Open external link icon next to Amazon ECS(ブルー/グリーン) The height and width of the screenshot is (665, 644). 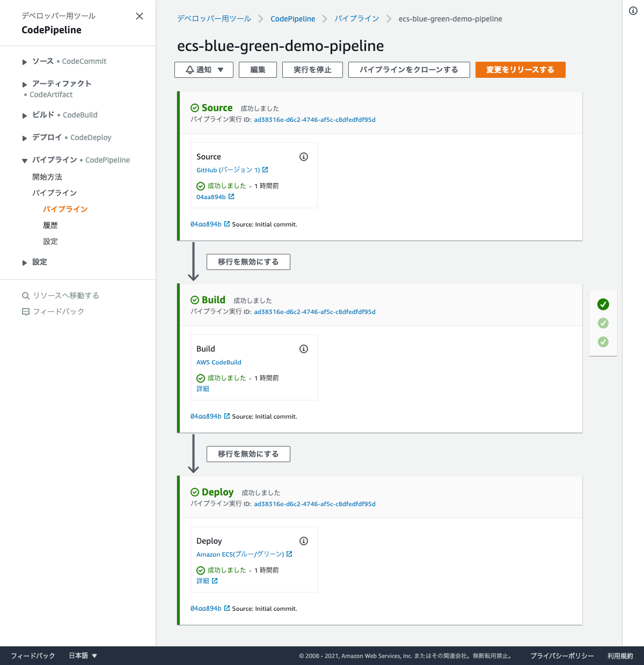[x=289, y=554]
